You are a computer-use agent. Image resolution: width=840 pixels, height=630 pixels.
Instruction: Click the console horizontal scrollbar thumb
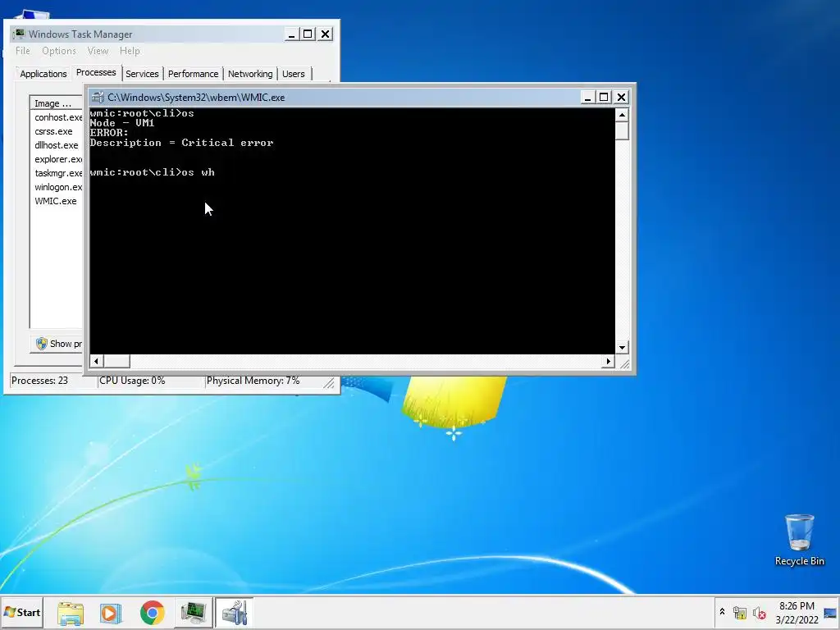tap(116, 361)
